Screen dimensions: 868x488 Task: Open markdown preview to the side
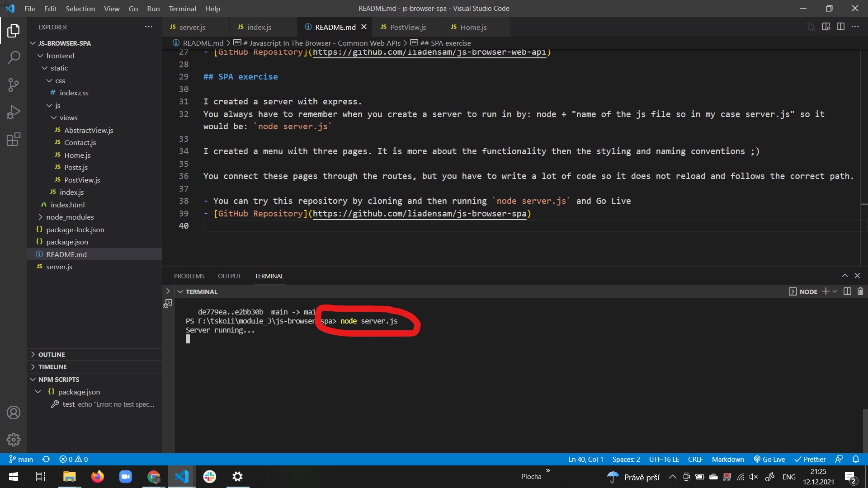(x=826, y=27)
